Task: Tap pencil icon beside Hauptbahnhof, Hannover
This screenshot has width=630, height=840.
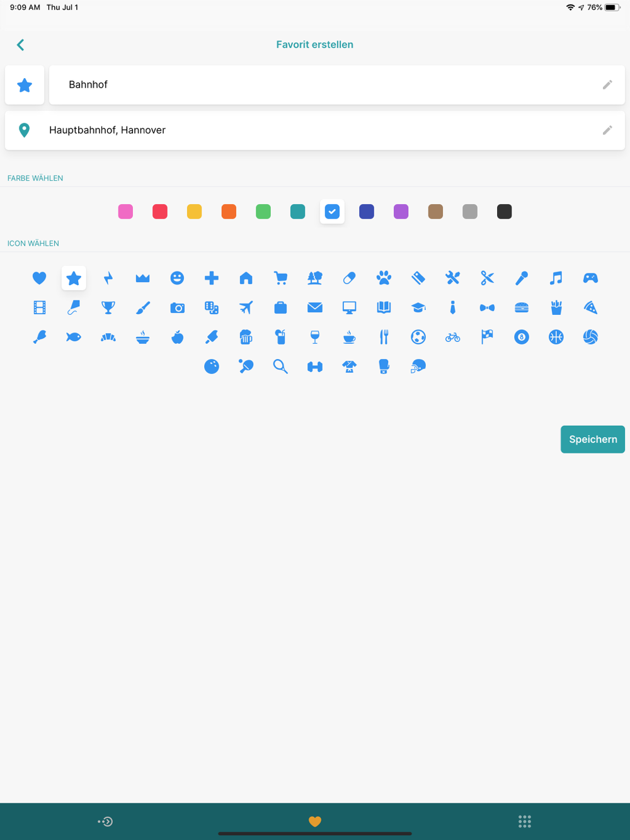Action: pyautogui.click(x=607, y=130)
